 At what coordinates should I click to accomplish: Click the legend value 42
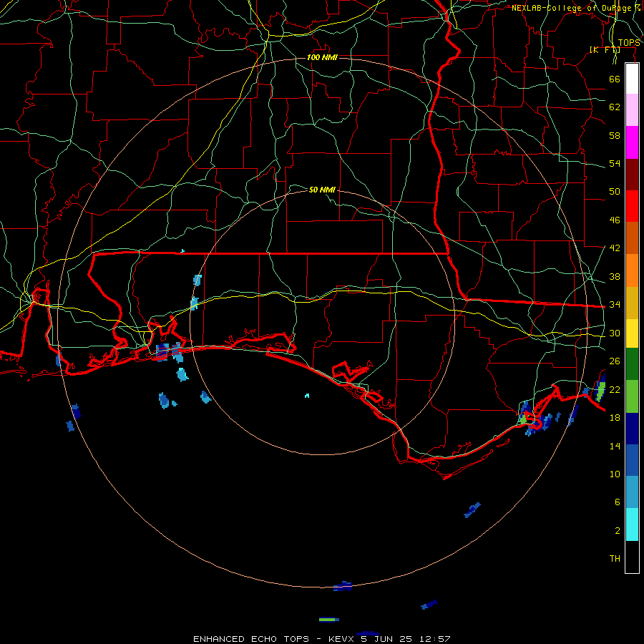click(615, 248)
